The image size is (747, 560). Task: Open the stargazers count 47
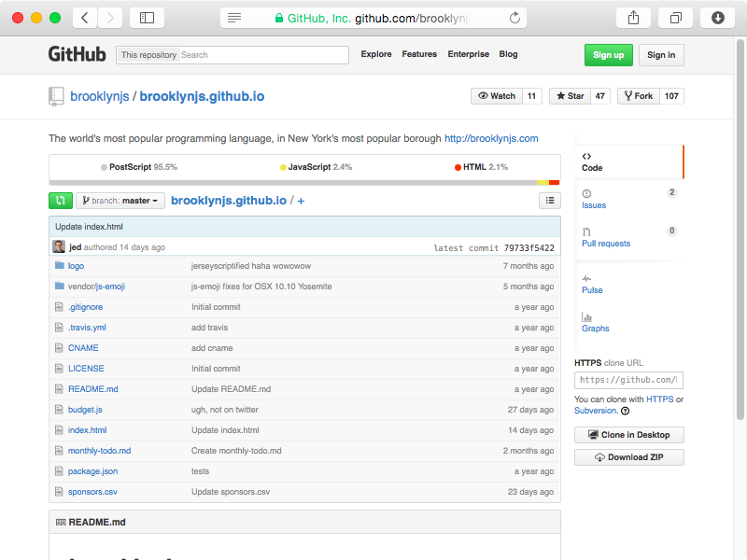point(600,96)
